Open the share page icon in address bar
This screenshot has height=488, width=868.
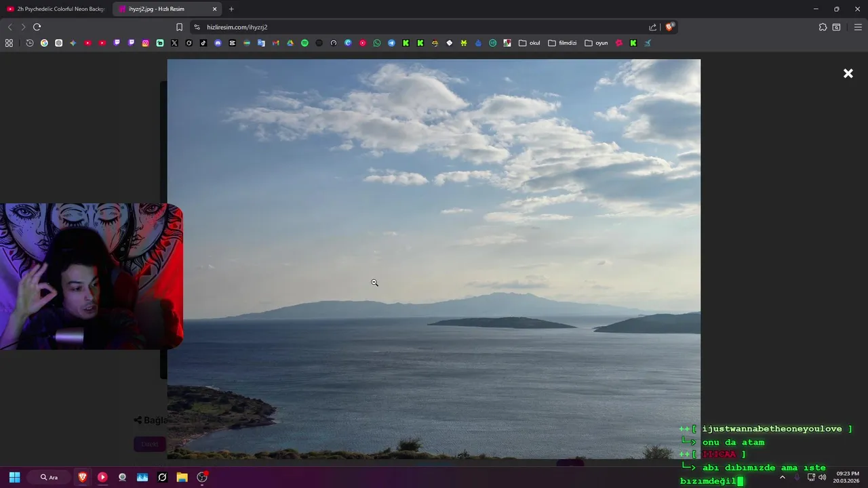point(652,27)
